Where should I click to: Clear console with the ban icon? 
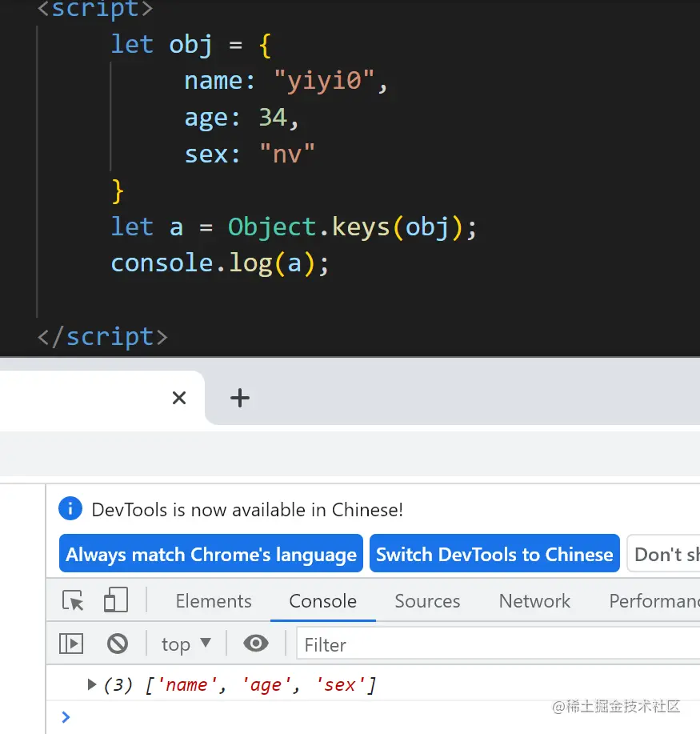pyautogui.click(x=118, y=644)
